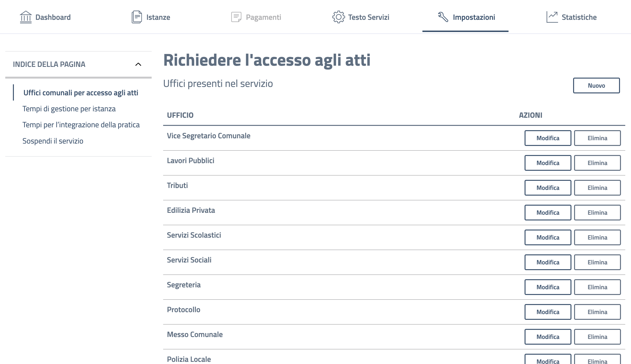Click the Testo Servizi gear icon
The height and width of the screenshot is (364, 631).
click(338, 17)
